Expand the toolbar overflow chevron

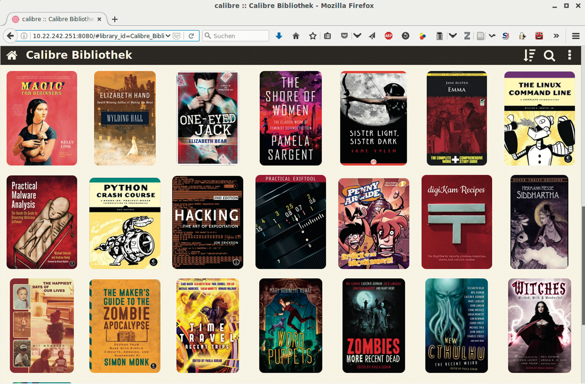[x=556, y=36]
